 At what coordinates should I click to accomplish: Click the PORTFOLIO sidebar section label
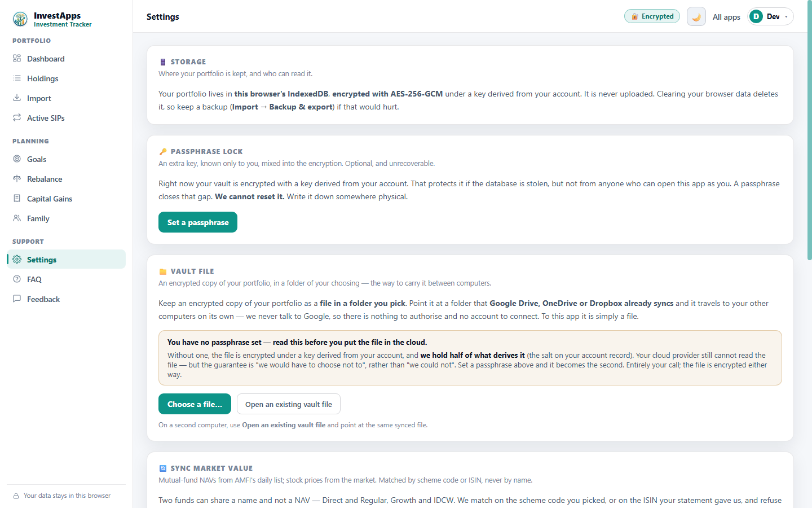coord(32,41)
